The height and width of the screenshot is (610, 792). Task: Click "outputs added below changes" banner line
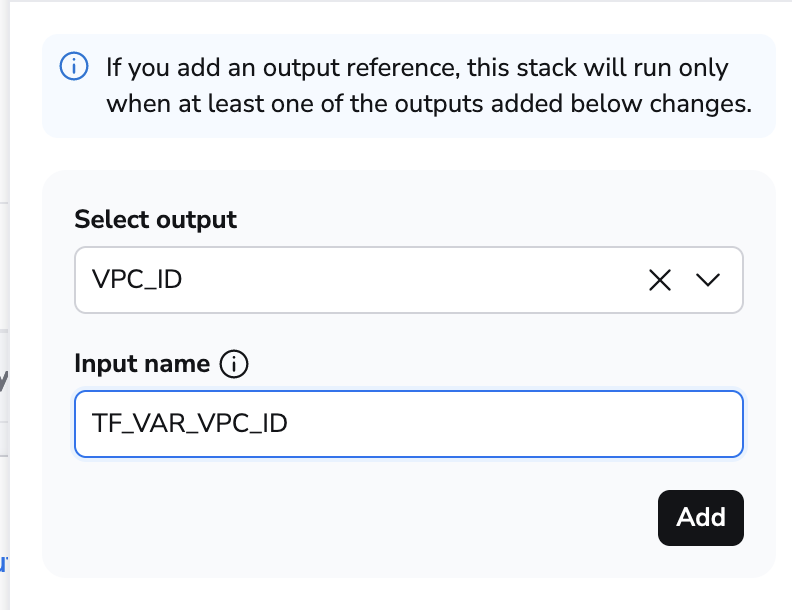click(428, 102)
